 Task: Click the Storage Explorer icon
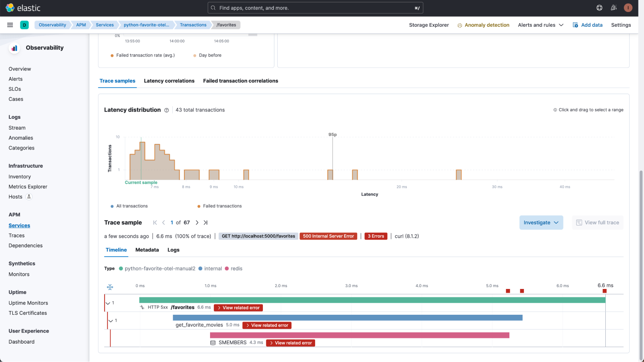coord(428,25)
